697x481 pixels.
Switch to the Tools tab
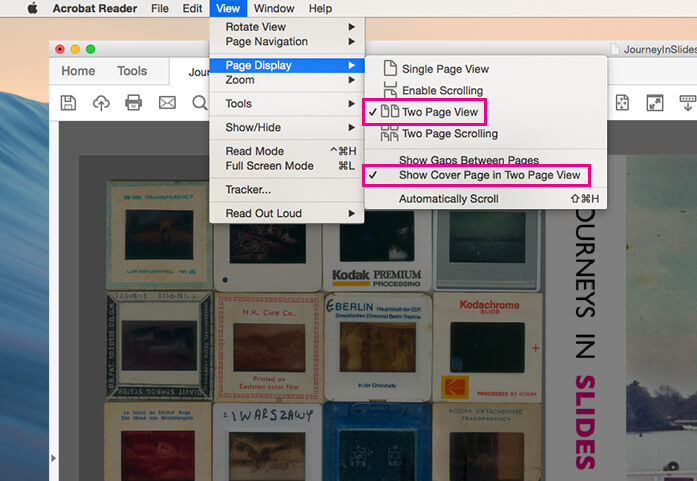point(132,71)
